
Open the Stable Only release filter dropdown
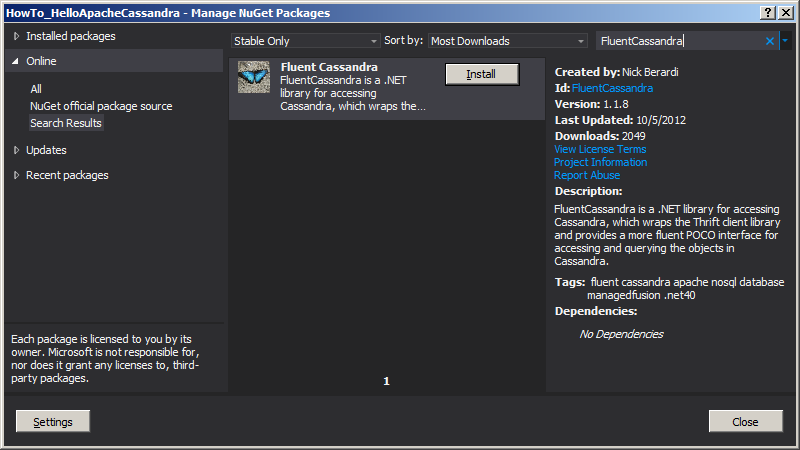pos(305,41)
